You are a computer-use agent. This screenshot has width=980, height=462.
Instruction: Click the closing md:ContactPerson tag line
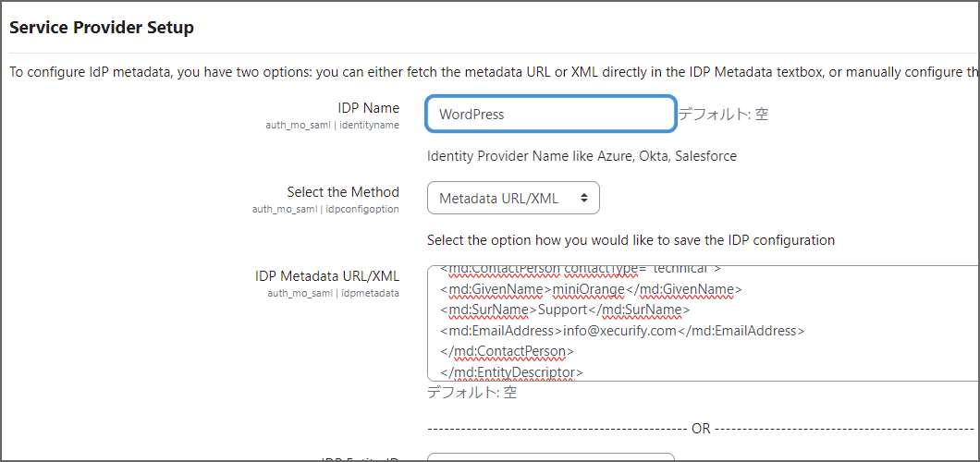pyautogui.click(x=507, y=351)
